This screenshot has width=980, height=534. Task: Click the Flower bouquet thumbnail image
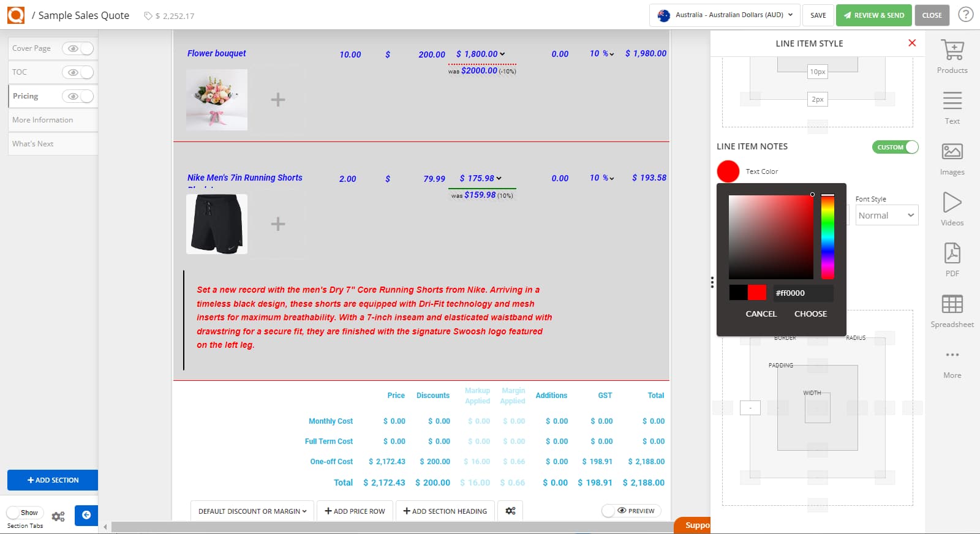pos(217,100)
